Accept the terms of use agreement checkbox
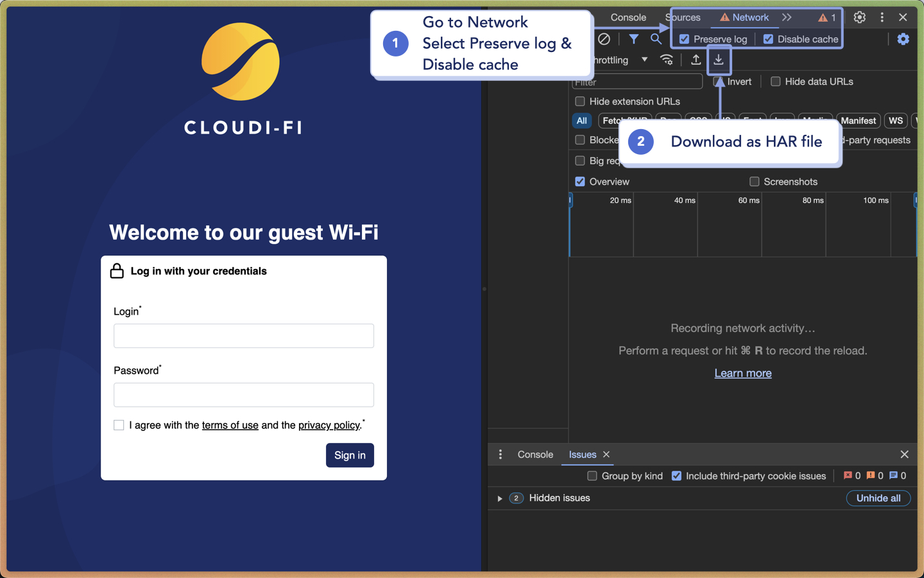Viewport: 924px width, 578px height. 119,425
